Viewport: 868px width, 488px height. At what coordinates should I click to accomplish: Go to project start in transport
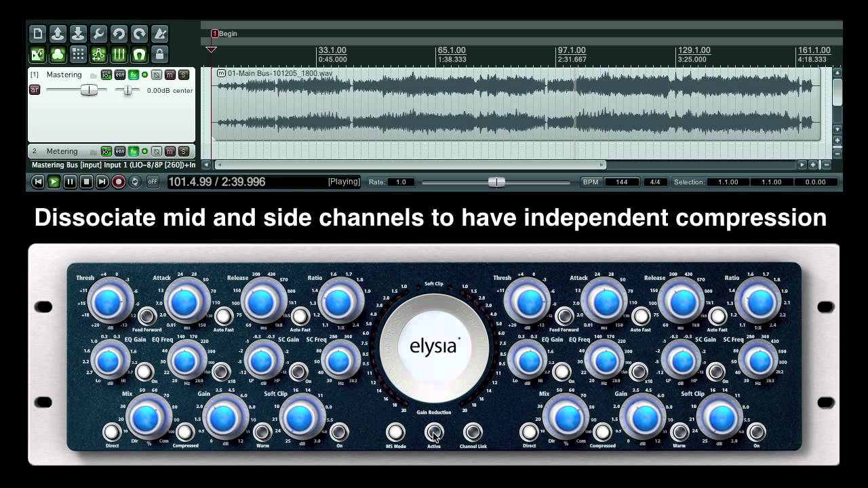[38, 182]
